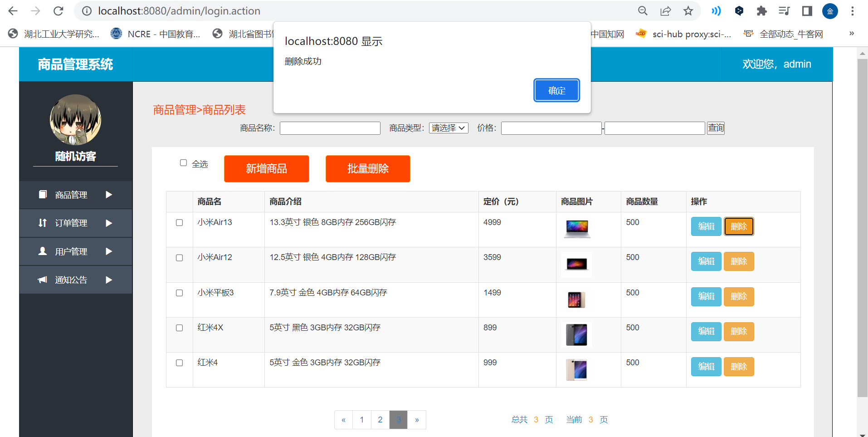Reload the page
Viewport: 868px width, 437px height.
pos(58,11)
